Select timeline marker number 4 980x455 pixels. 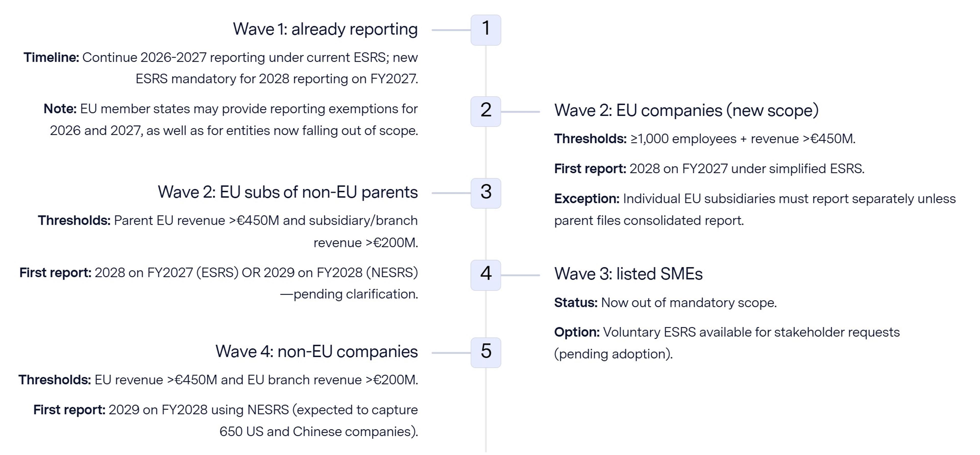486,275
